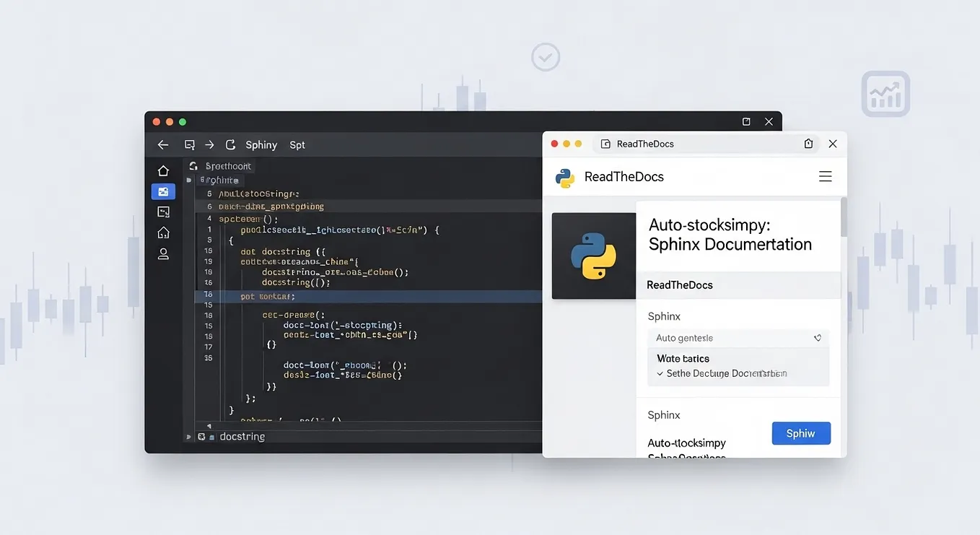
Task: Click the forward arrow in the editor toolbar
Action: pos(209,144)
